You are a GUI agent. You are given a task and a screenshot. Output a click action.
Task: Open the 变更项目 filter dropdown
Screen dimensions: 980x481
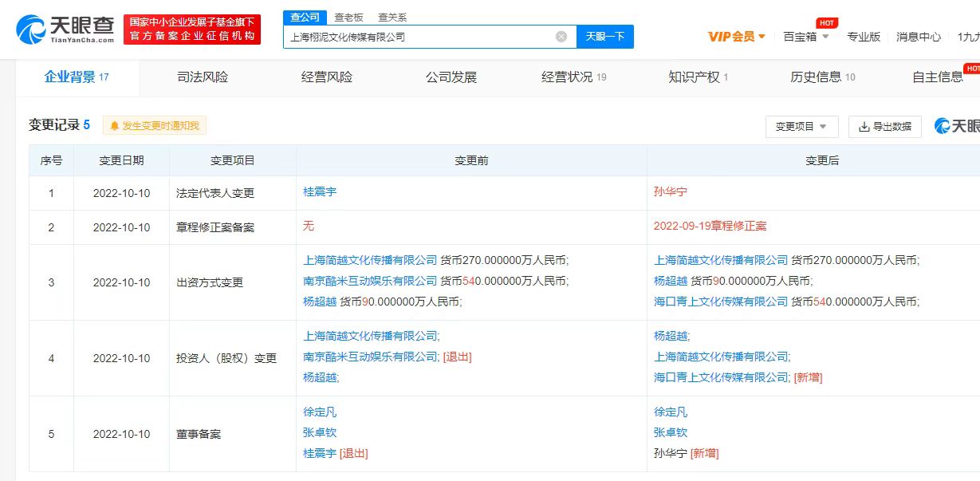(801, 127)
